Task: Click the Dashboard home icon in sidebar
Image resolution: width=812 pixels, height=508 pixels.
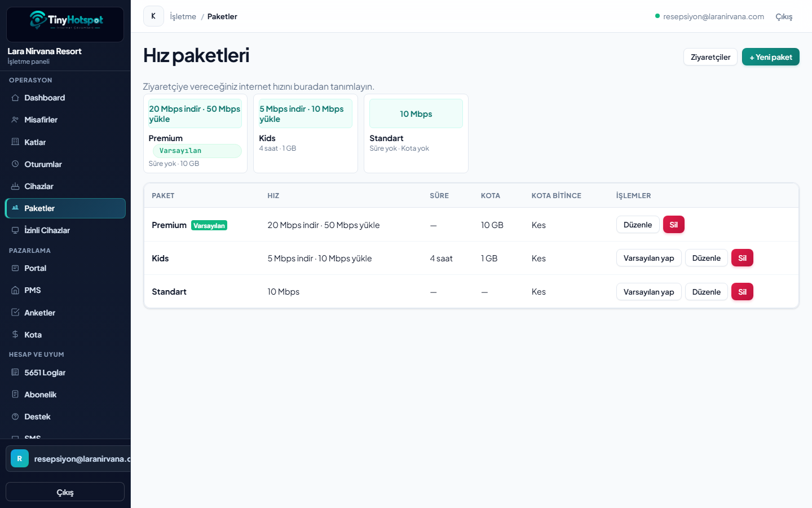Action: coord(15,98)
